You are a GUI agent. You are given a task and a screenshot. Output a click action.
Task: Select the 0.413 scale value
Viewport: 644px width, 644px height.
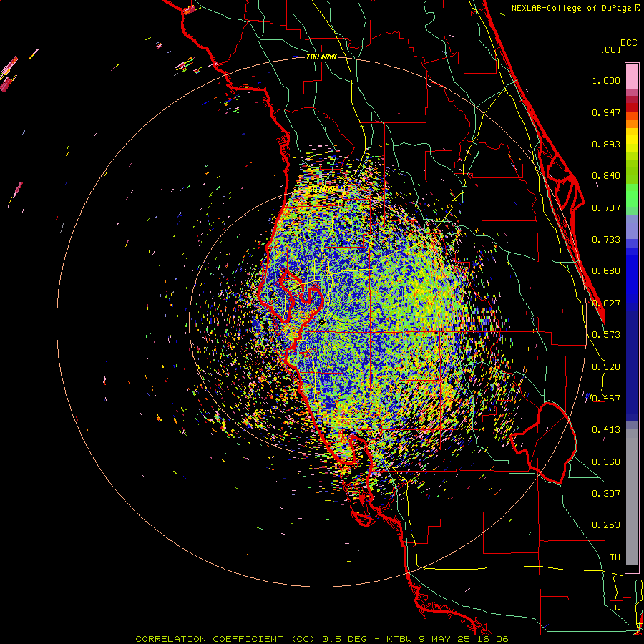pos(606,430)
